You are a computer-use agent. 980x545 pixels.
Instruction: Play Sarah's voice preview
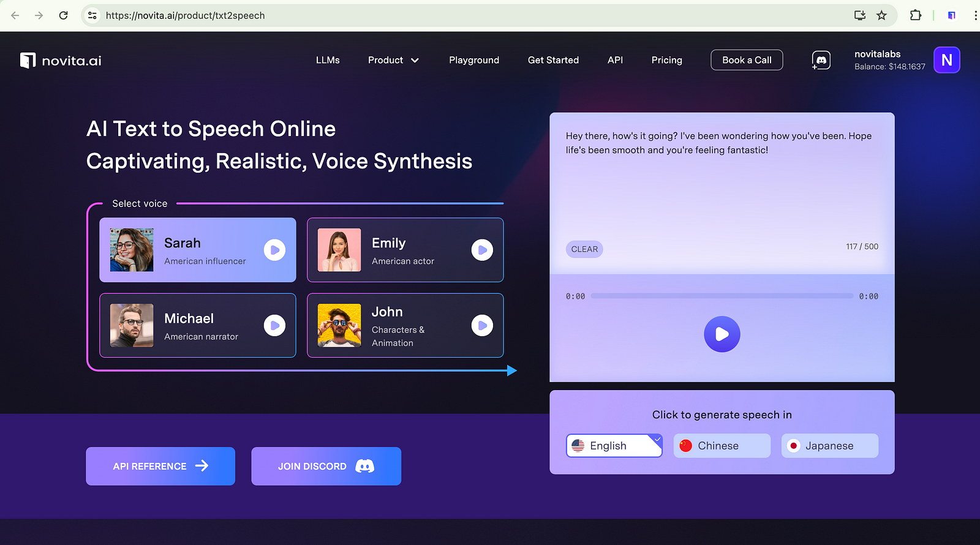coord(274,250)
